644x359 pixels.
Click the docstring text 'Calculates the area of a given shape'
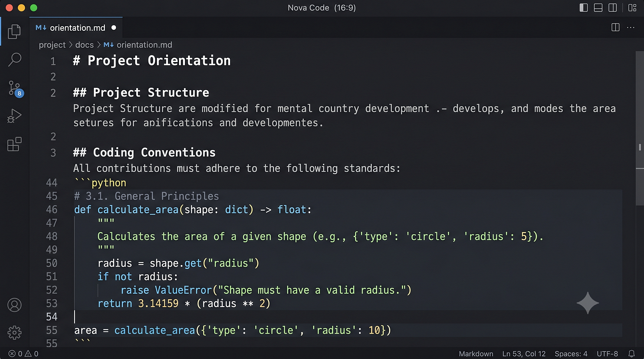(x=201, y=237)
